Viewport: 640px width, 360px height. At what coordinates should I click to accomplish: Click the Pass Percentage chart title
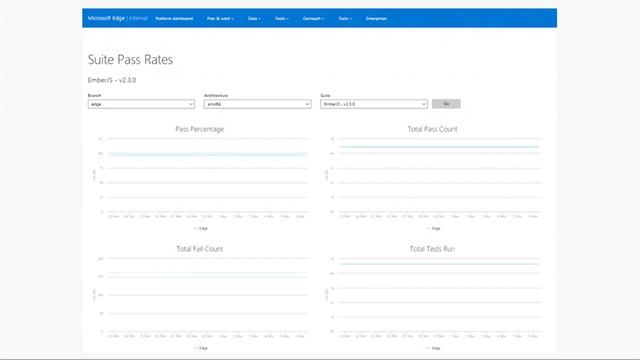(x=200, y=129)
